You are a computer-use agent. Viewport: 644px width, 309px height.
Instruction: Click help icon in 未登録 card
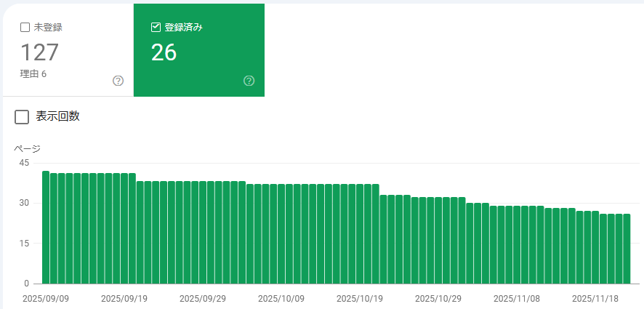point(118,81)
